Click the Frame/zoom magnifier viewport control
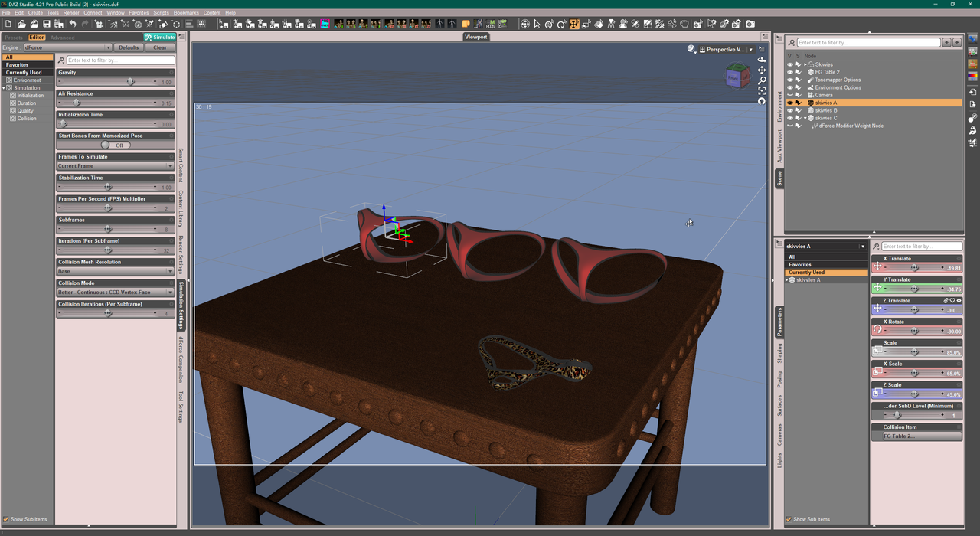This screenshot has height=536, width=980. click(762, 80)
